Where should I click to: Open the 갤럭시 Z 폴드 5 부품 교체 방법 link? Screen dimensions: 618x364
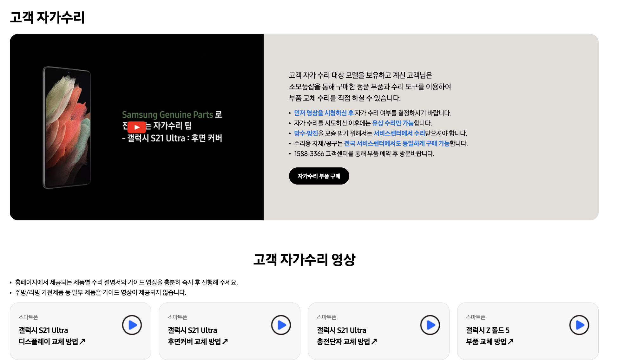coord(490,336)
